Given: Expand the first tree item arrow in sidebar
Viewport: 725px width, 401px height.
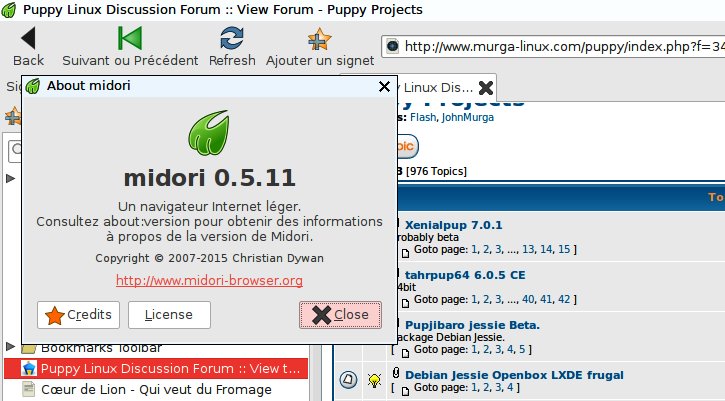Looking at the screenshot, I should (x=10, y=178).
